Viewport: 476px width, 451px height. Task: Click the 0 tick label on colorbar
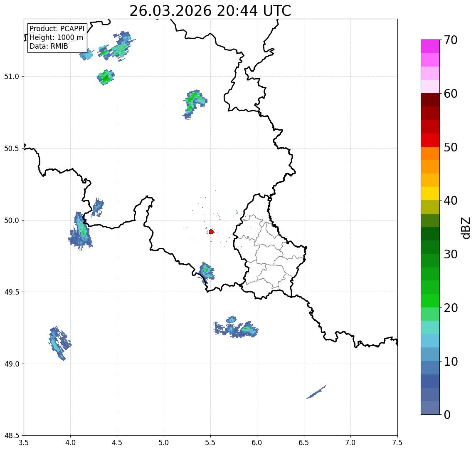(447, 414)
